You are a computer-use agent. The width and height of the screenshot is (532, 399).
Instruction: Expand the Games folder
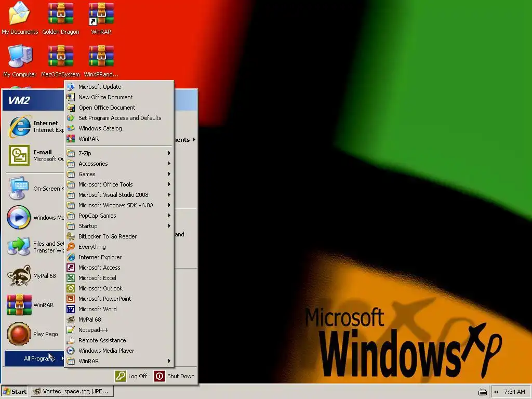coord(119,174)
